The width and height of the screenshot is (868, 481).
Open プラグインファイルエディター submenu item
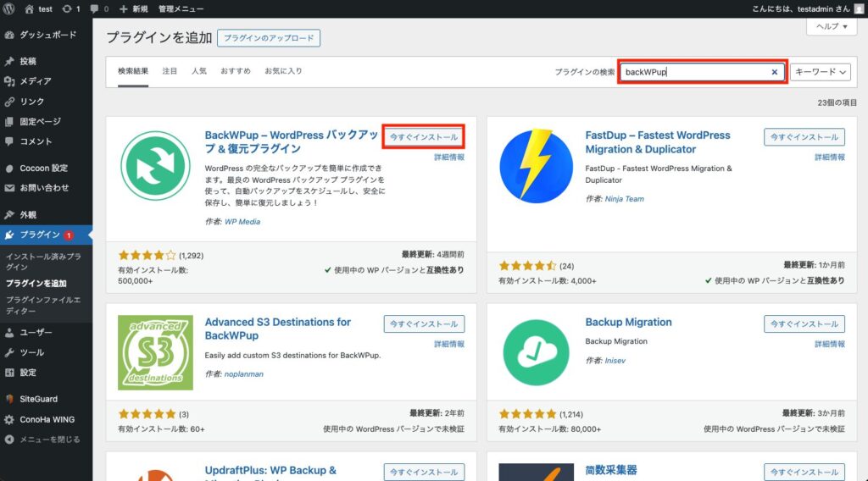point(43,305)
